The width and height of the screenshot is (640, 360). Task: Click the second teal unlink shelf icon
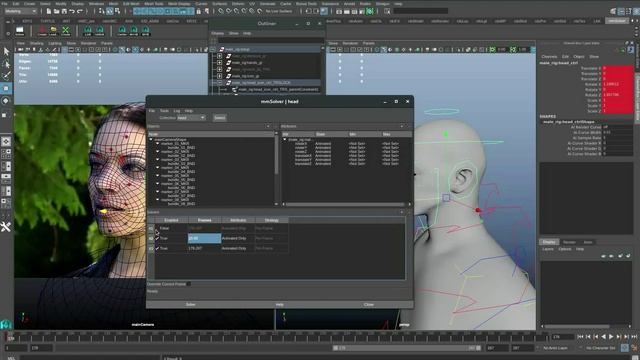[x=100, y=31]
